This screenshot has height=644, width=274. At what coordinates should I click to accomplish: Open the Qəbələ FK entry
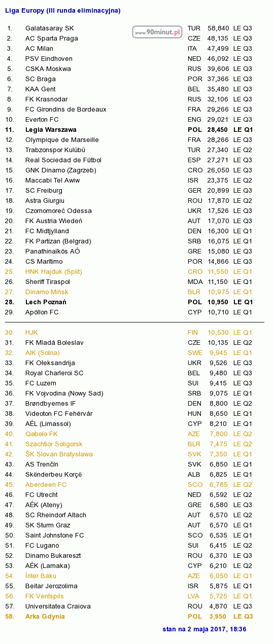pos(42,434)
